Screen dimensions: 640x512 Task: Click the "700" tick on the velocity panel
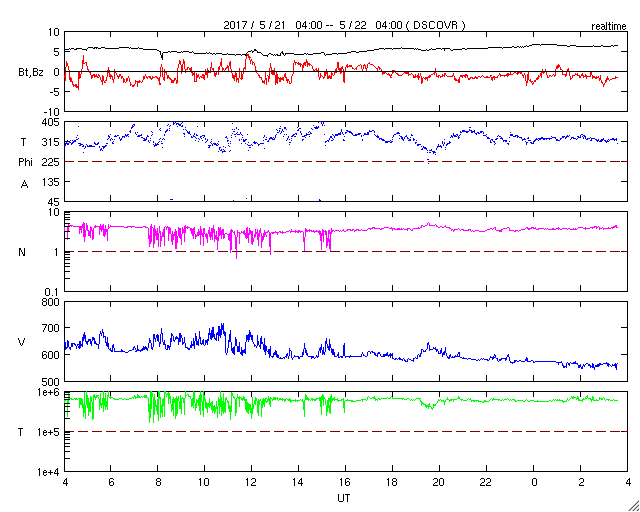pos(51,328)
